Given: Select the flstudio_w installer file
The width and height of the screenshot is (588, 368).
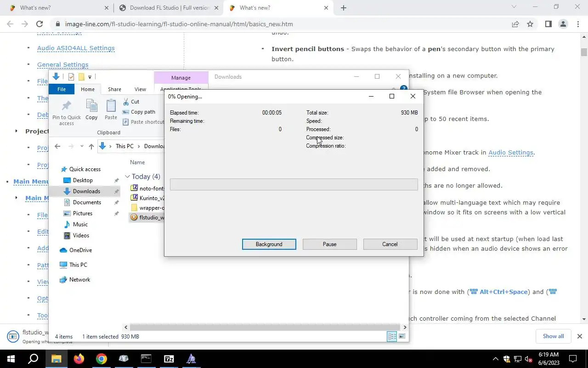Looking at the screenshot, I should point(147,218).
